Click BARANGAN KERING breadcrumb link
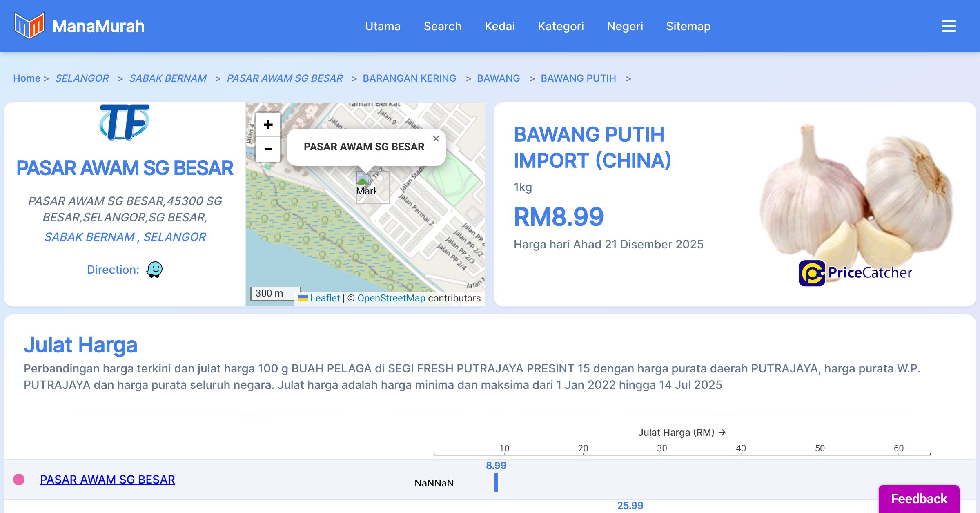Viewport: 980px width, 513px height. pyautogui.click(x=409, y=78)
